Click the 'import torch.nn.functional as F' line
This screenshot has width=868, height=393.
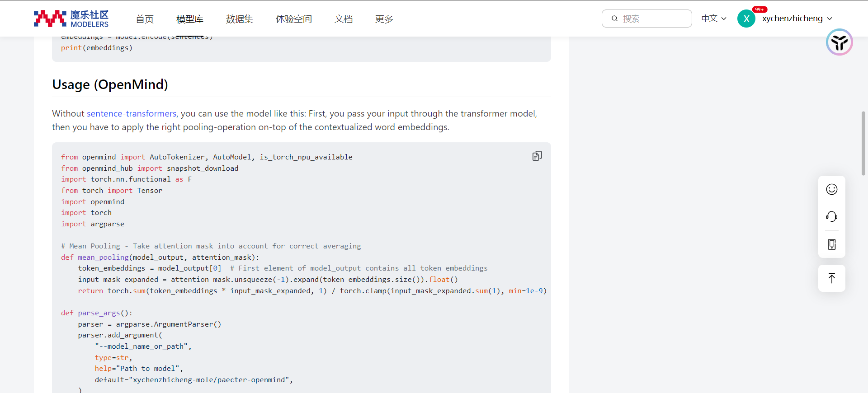coord(127,179)
